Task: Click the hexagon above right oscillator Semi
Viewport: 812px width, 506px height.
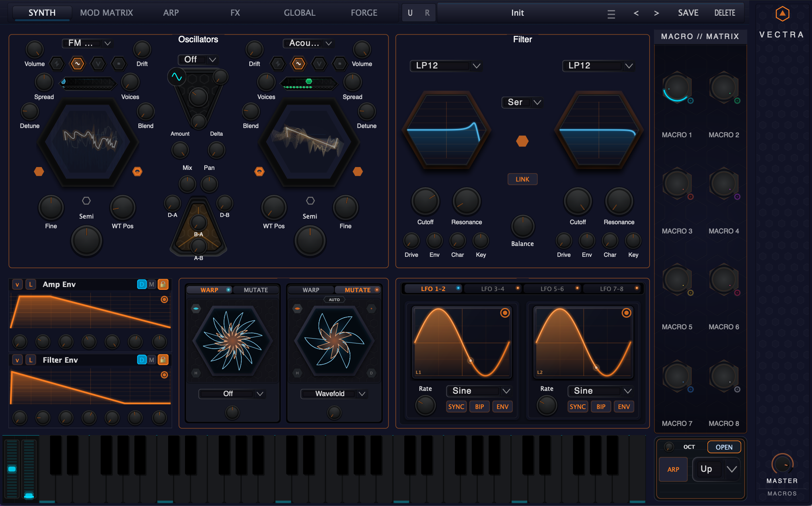Action: pyautogui.click(x=310, y=200)
